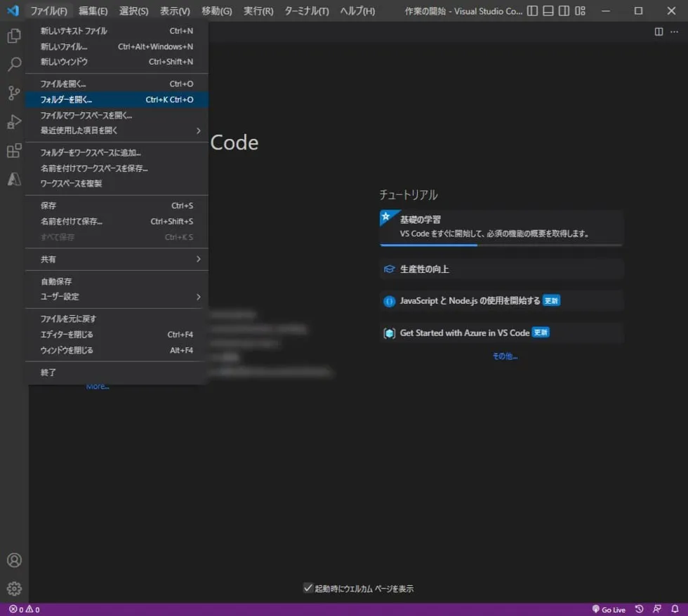Click 生産性の向上 graduation cap icon

pos(389,269)
